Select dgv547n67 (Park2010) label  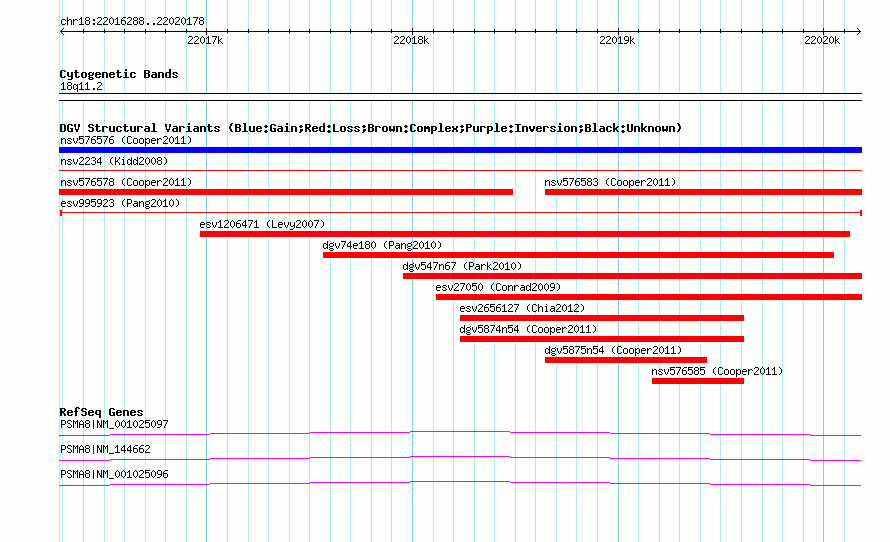click(x=462, y=266)
